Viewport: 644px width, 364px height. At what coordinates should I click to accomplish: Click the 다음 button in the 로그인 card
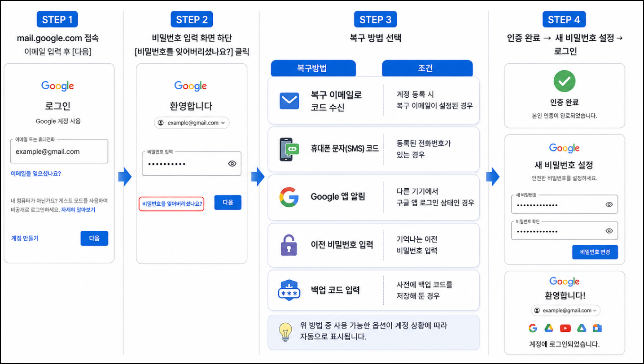coord(94,238)
